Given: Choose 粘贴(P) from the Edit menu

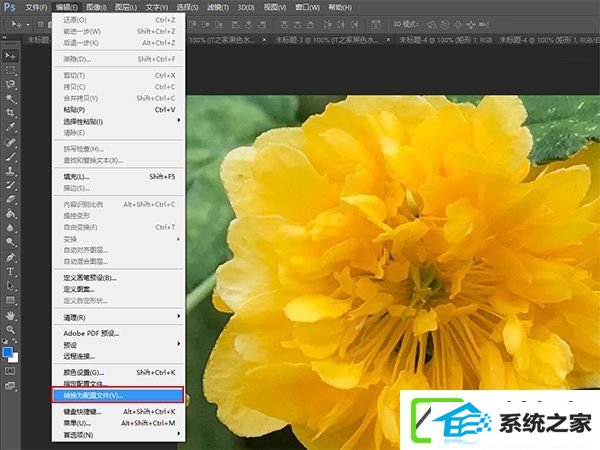Looking at the screenshot, I should coord(118,110).
